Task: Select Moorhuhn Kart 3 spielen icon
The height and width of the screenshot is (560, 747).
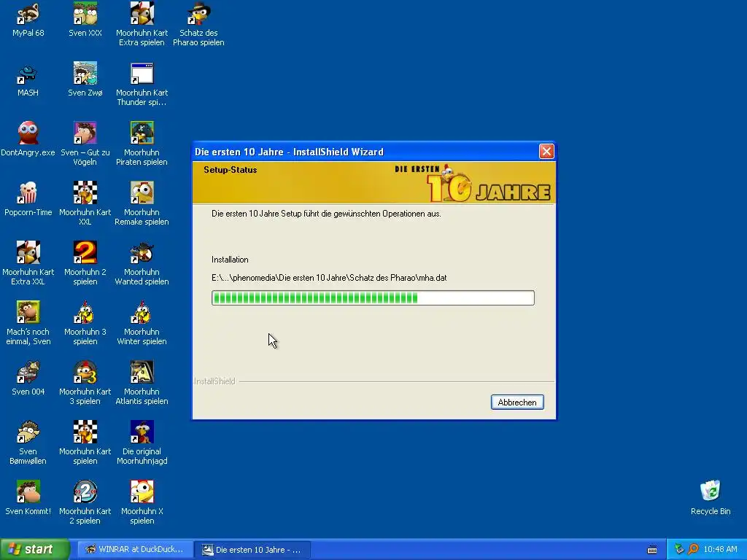Action: pyautogui.click(x=85, y=384)
